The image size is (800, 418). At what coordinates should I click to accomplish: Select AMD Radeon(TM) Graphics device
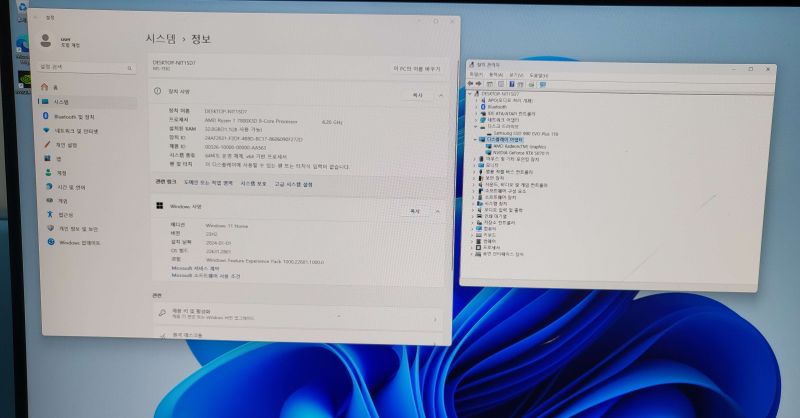[x=518, y=146]
